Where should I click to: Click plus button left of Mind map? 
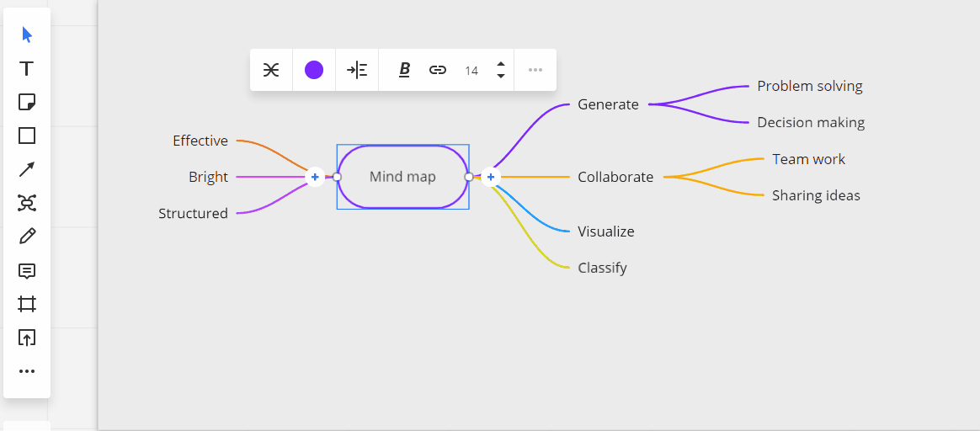[x=315, y=177]
